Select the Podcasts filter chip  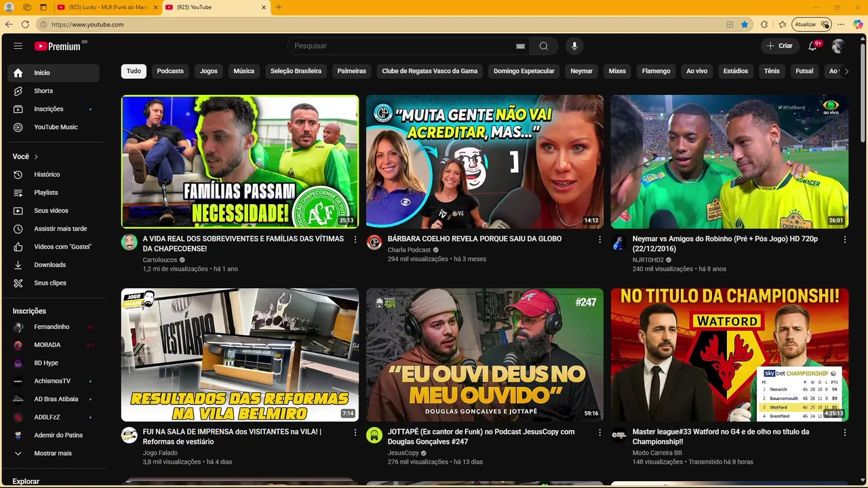tap(170, 71)
